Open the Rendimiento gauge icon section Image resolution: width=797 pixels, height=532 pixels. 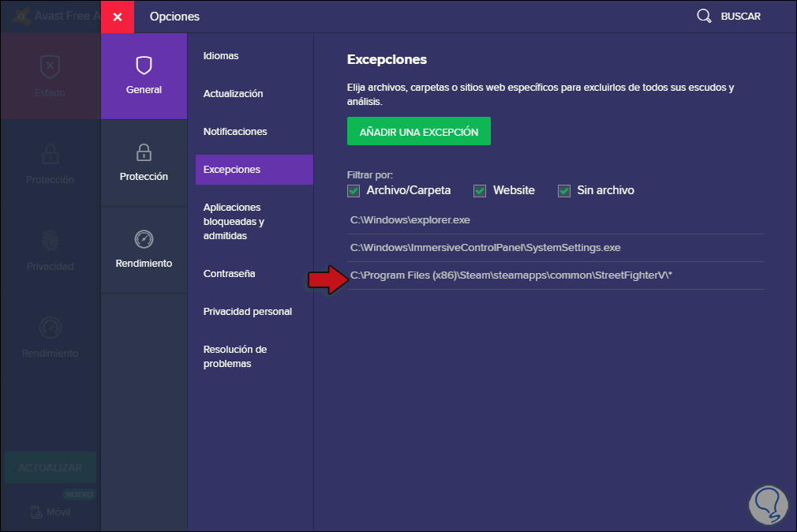144,238
